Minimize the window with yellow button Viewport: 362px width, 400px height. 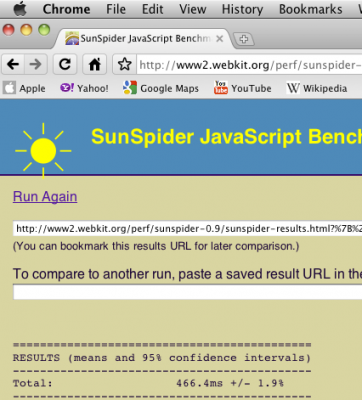tap(26, 30)
